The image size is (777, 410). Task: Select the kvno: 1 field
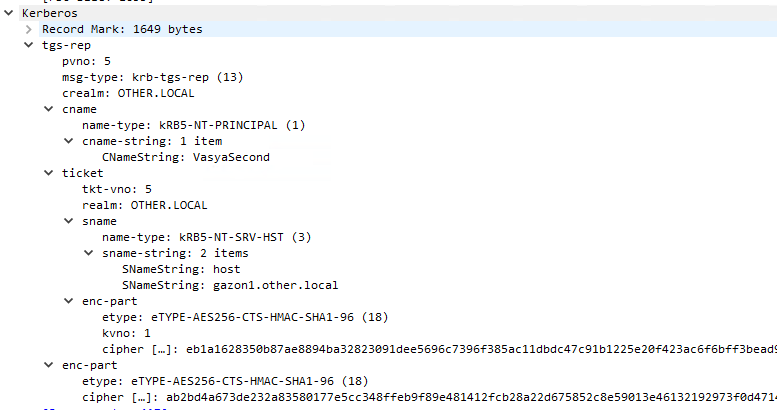tap(126, 333)
